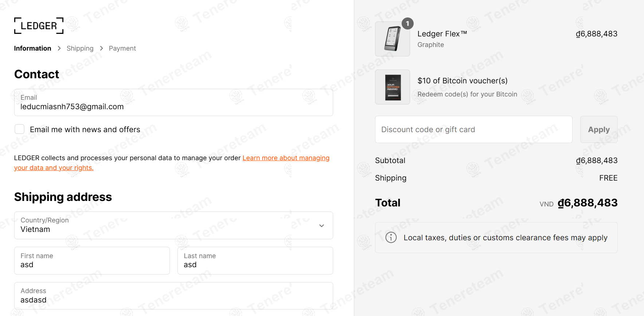
Task: Click the Address input field
Action: pos(173,296)
